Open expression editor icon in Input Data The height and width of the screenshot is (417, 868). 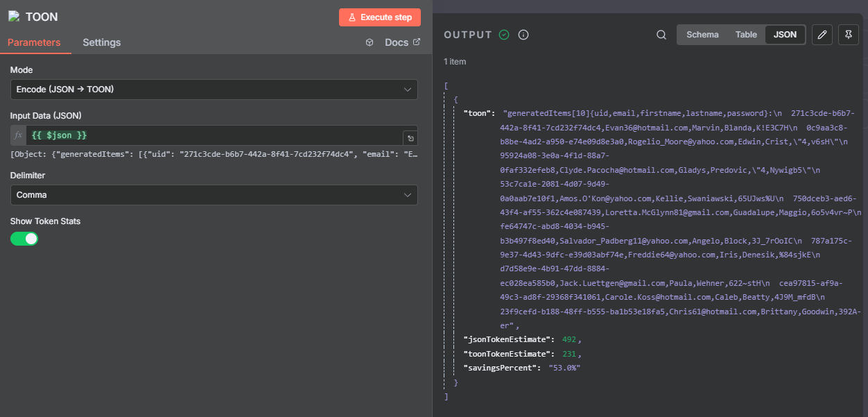(410, 138)
